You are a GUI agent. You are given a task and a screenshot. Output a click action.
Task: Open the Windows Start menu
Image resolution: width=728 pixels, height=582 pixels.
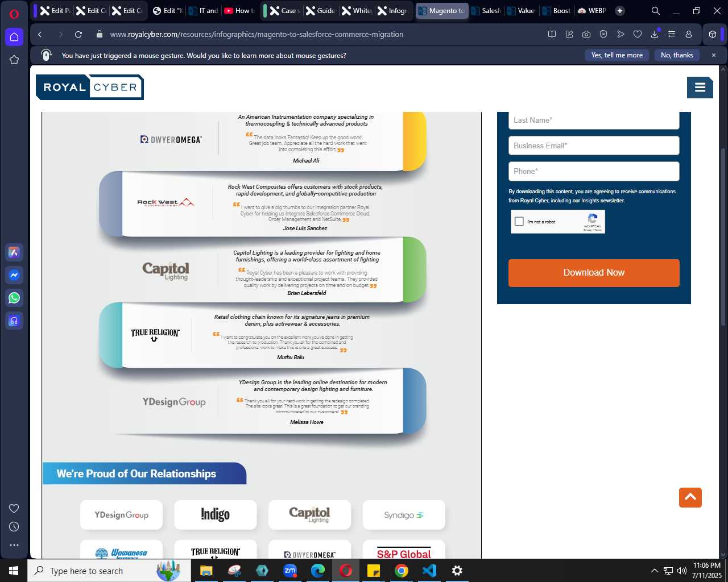point(14,571)
